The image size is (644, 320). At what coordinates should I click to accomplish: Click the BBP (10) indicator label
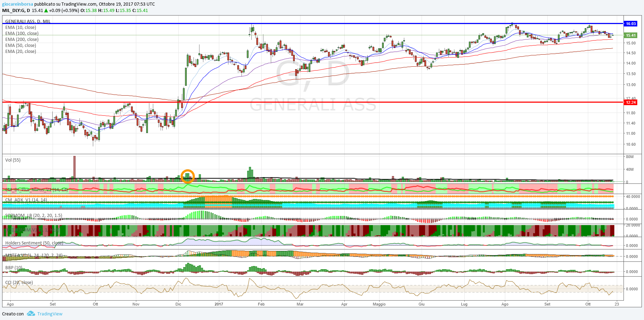pyautogui.click(x=14, y=268)
